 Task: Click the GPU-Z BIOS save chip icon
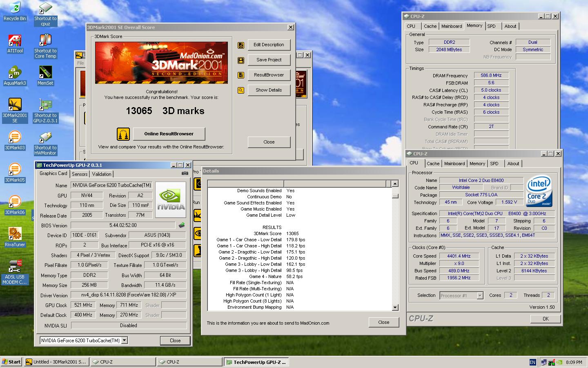point(182,225)
